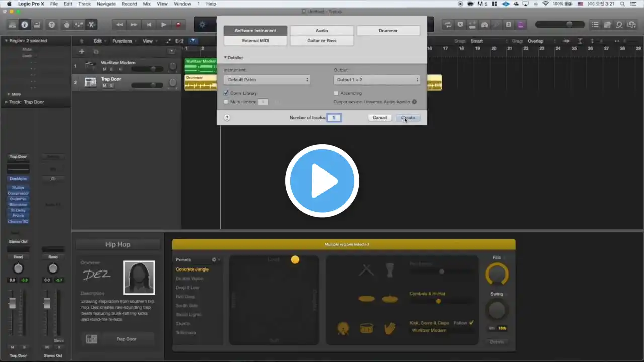The image size is (644, 362).
Task: Mute the Wurlitzer Modern track
Action: click(105, 69)
